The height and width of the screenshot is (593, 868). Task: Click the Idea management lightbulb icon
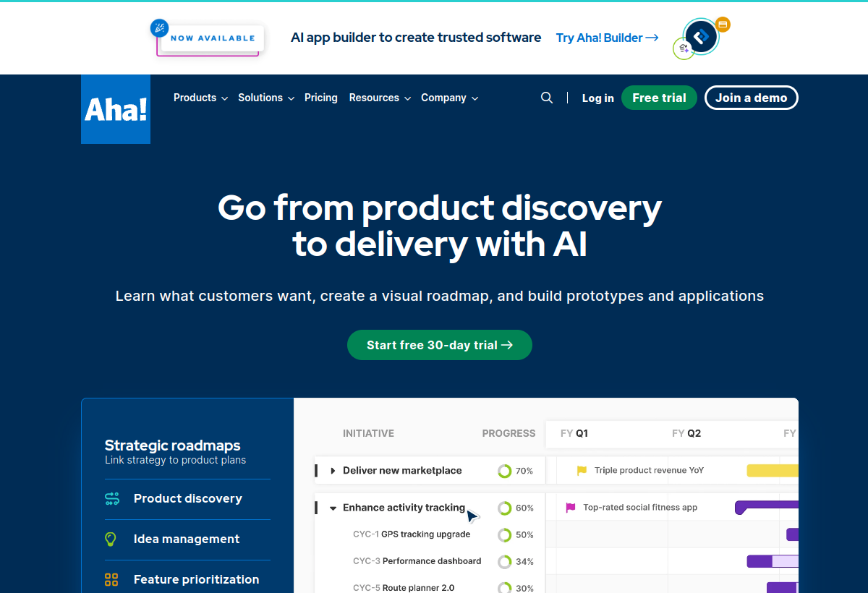tap(111, 539)
